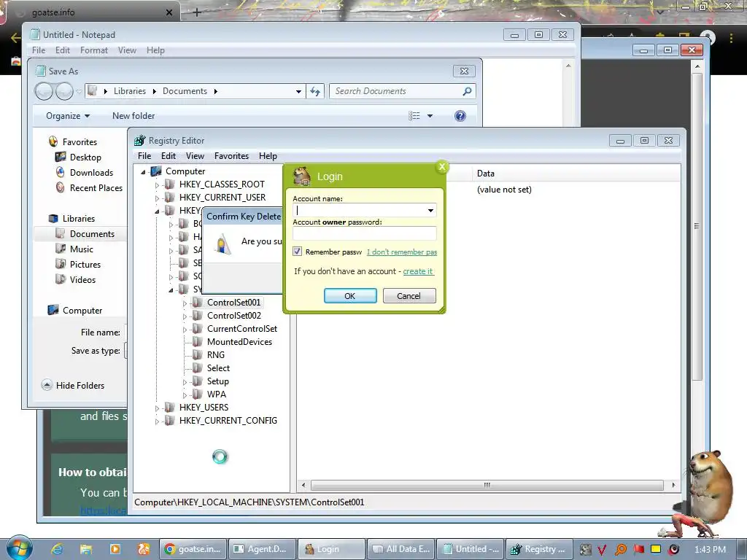The width and height of the screenshot is (747, 560).
Task: Open the Registry Editor Edit menu
Action: point(169,156)
